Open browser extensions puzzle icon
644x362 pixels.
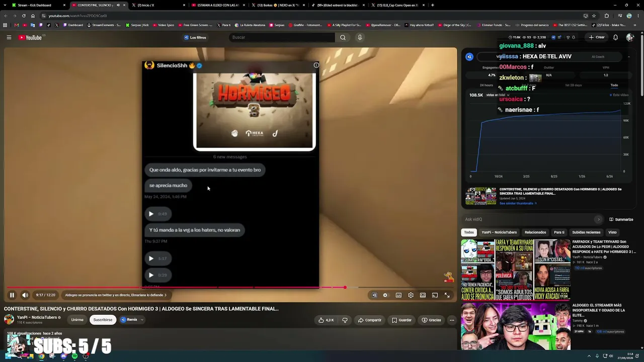606,16
